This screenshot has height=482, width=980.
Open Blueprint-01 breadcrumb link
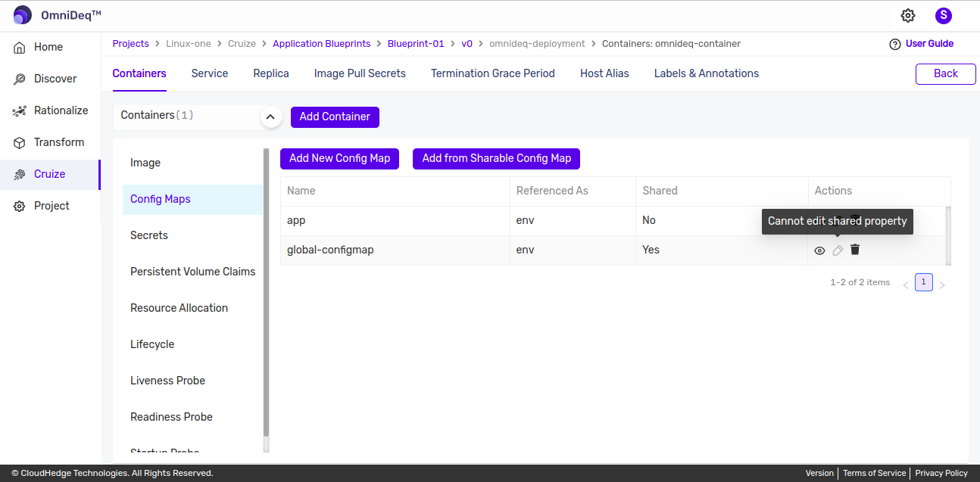(x=416, y=44)
